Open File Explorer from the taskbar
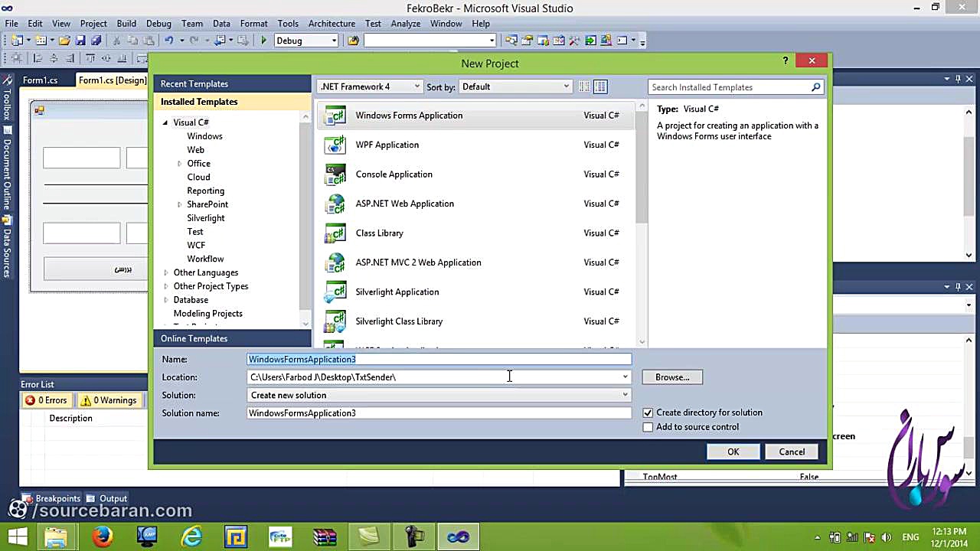Screen dimensions: 980x551 pyautogui.click(x=56, y=536)
